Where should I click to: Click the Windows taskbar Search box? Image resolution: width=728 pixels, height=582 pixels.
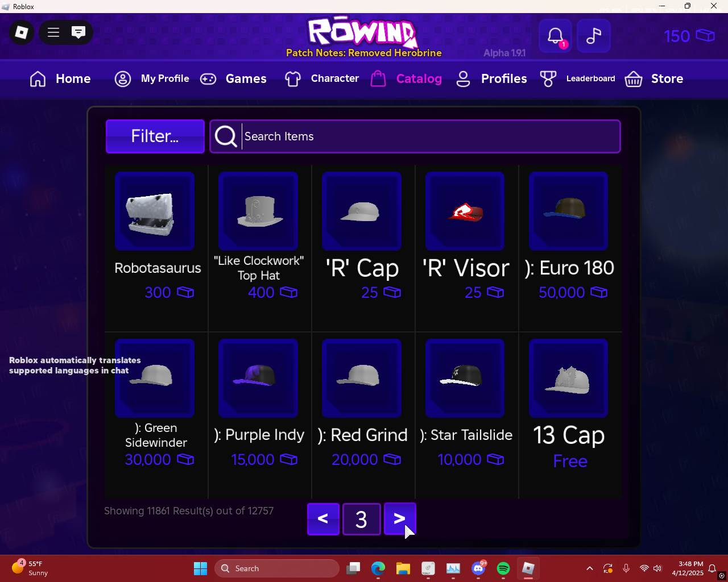click(x=277, y=568)
